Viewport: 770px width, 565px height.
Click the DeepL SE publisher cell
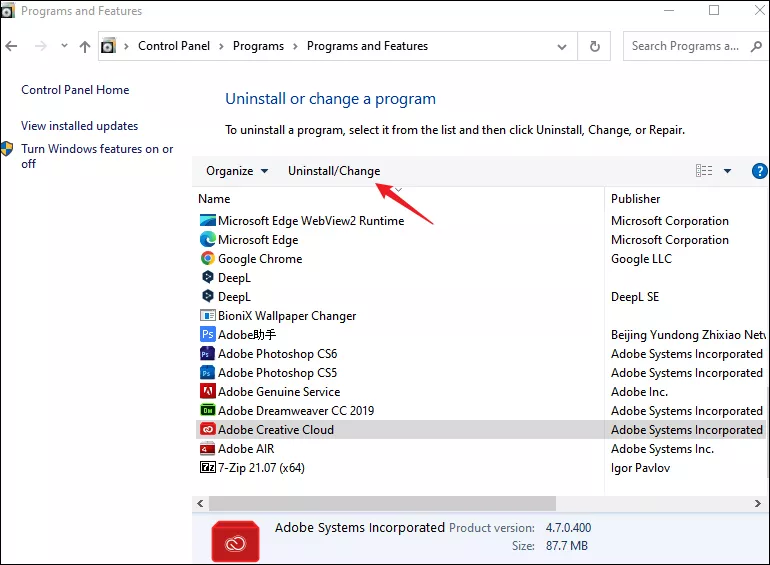635,297
